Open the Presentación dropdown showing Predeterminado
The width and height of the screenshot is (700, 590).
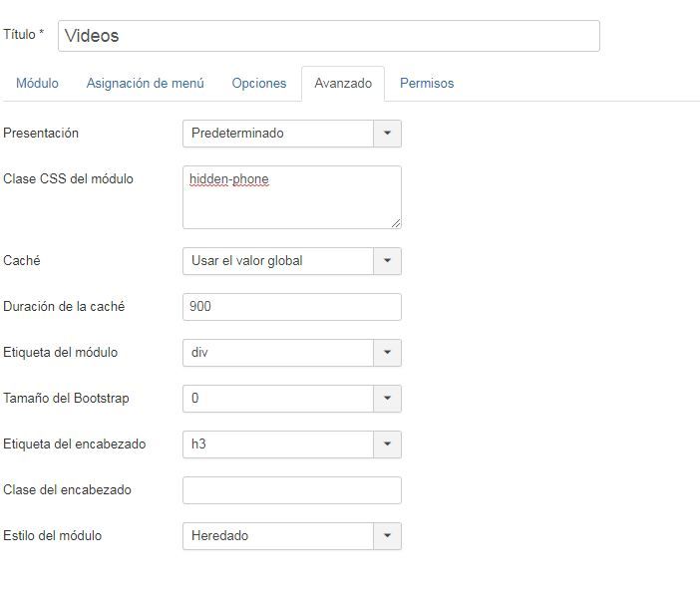coord(292,134)
